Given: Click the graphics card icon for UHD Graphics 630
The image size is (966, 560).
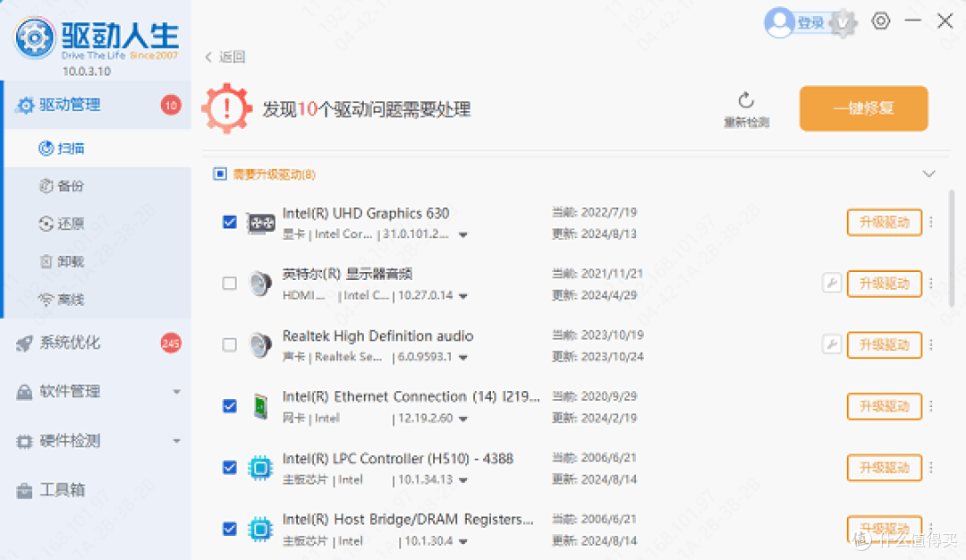Looking at the screenshot, I should coord(260,223).
